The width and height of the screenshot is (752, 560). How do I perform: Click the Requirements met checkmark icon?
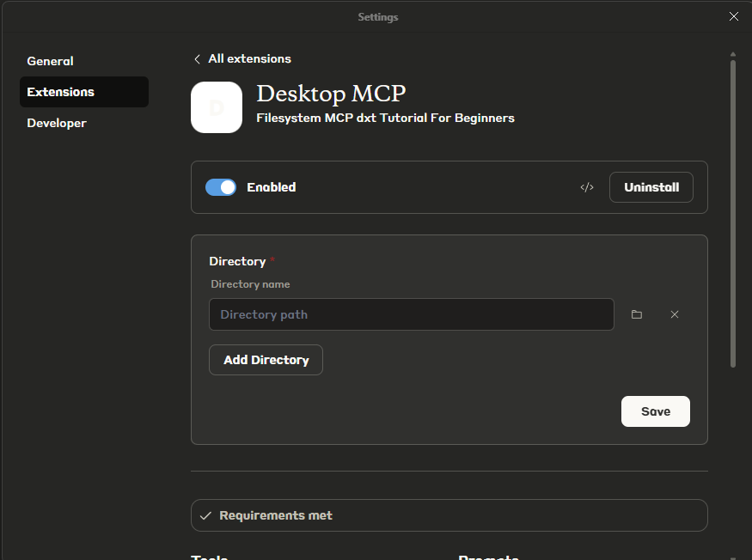[205, 515]
